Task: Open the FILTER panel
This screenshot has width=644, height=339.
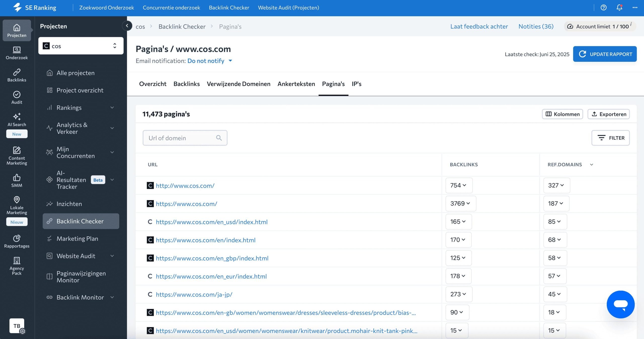Action: coord(611,138)
